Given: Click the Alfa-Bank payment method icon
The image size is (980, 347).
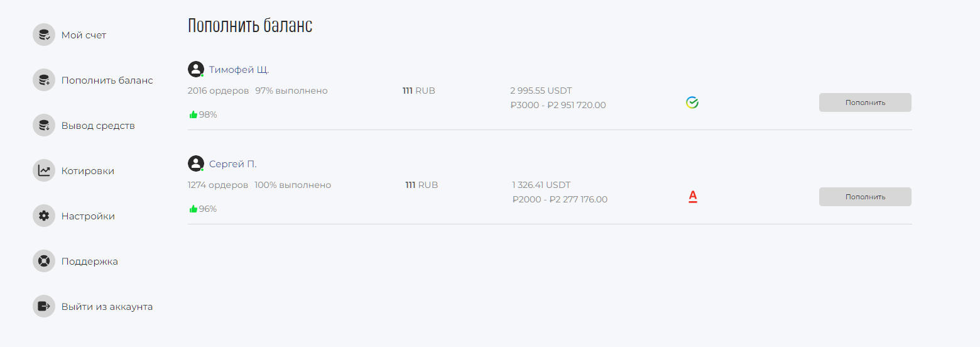Looking at the screenshot, I should 693,197.
